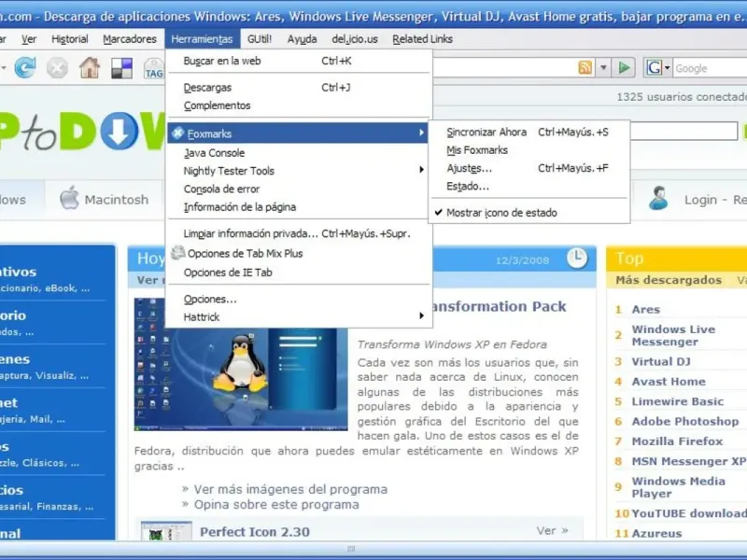The height and width of the screenshot is (560, 747).
Task: Open Consola de error
Action: pyautogui.click(x=298, y=189)
